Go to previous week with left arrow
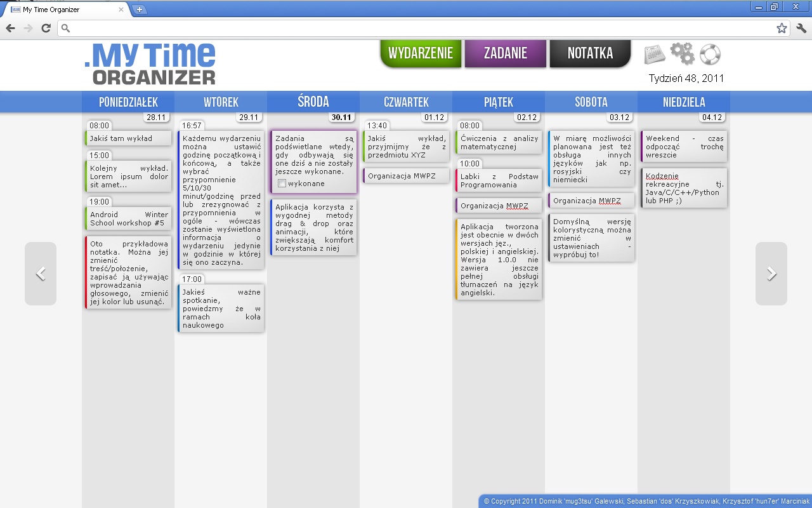Image resolution: width=812 pixels, height=508 pixels. click(x=41, y=274)
